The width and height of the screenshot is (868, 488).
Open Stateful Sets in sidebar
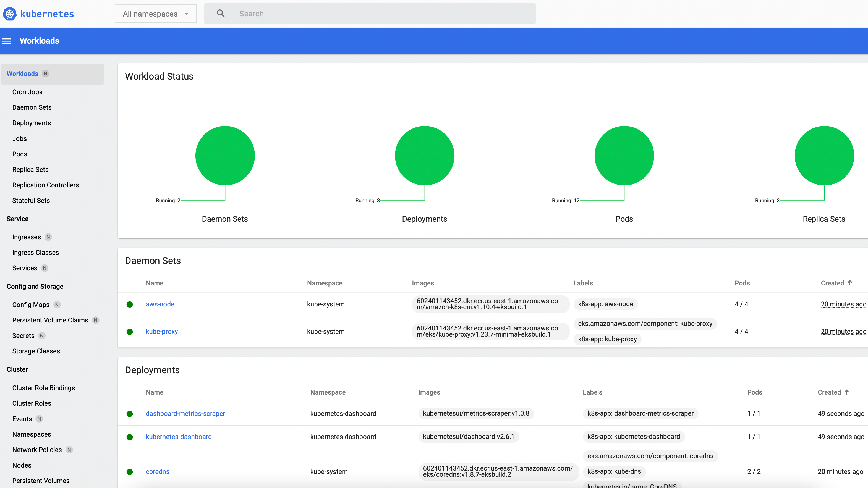pyautogui.click(x=31, y=201)
